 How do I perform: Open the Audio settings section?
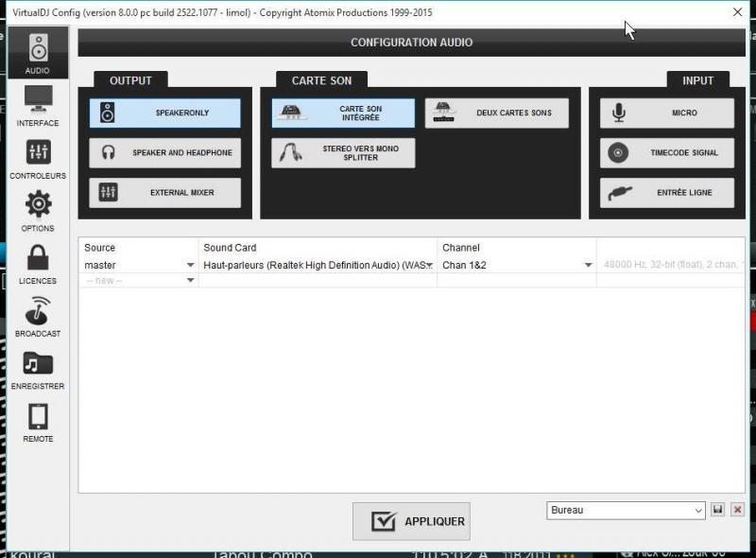coord(38,52)
